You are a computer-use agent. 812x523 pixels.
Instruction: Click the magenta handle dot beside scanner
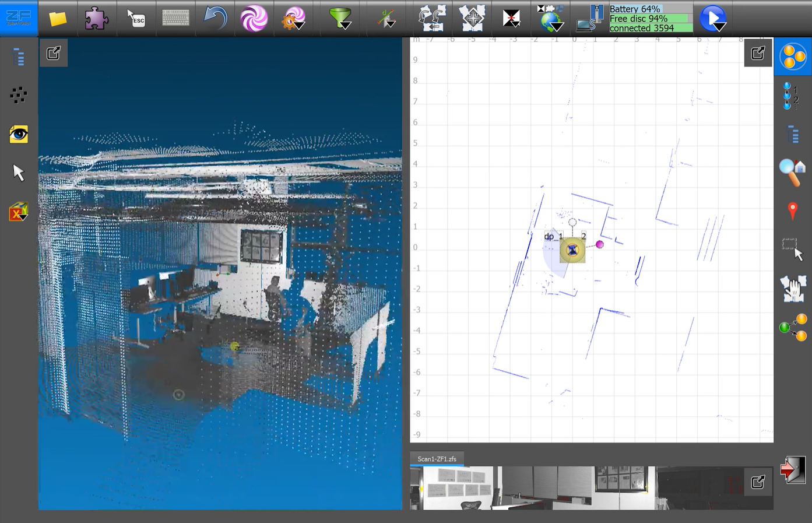(599, 244)
